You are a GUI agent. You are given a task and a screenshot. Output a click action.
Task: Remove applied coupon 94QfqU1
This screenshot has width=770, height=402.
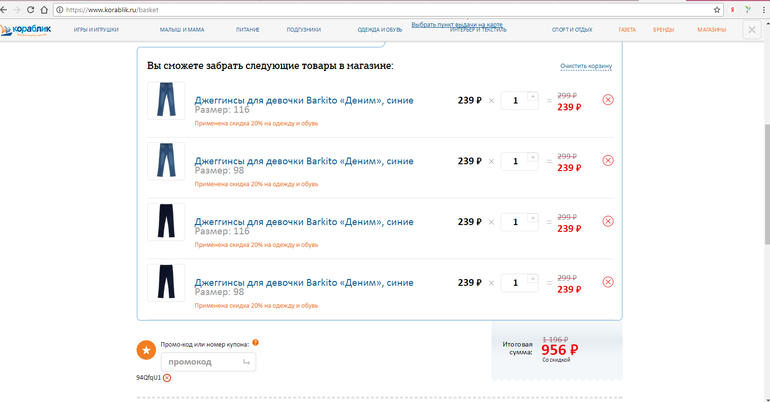(x=167, y=377)
